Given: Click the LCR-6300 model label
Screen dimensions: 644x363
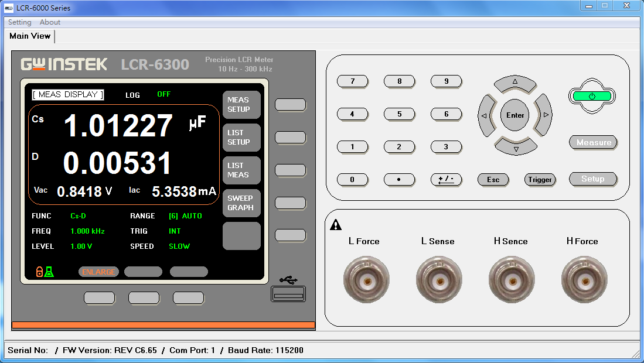Looking at the screenshot, I should [155, 64].
